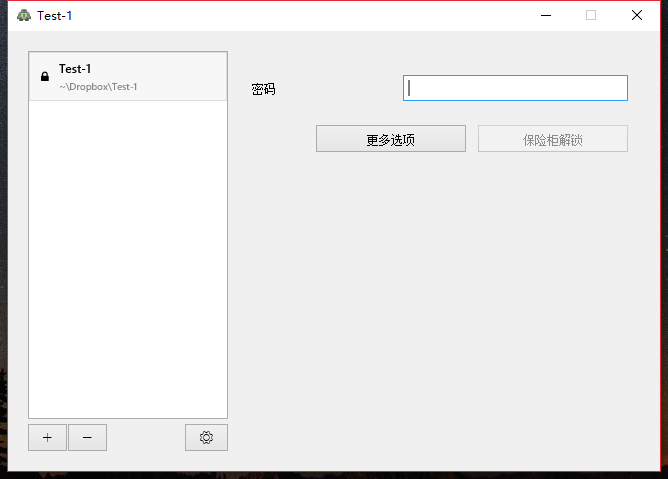
Task: Click the 密码 label text
Action: tap(263, 89)
